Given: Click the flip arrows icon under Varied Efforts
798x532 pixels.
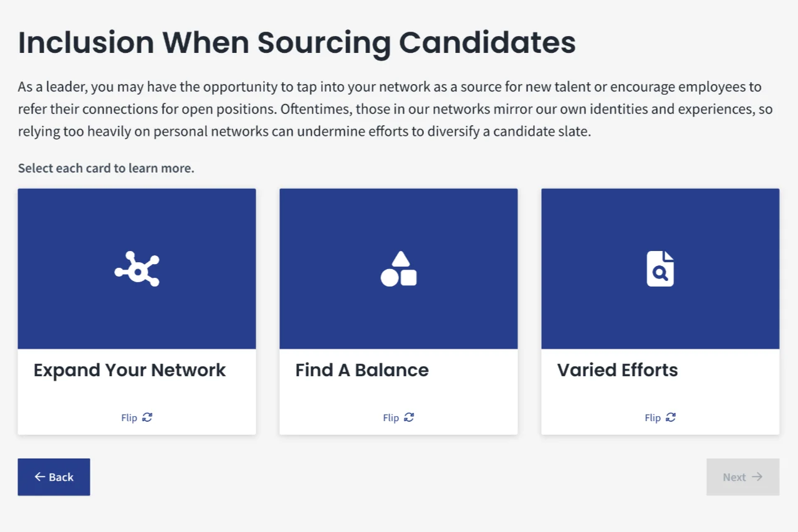Looking at the screenshot, I should pyautogui.click(x=671, y=417).
